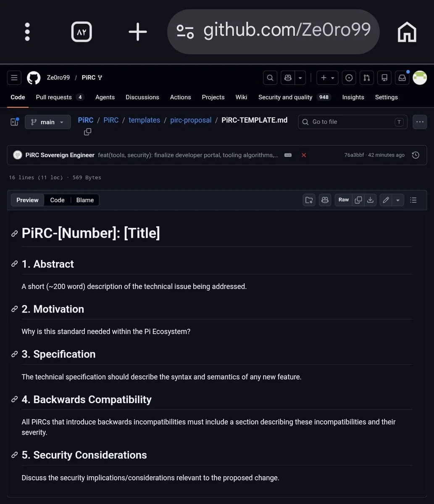
Task: Open PiRC Sovereign Engineer author link
Action: pos(60,155)
